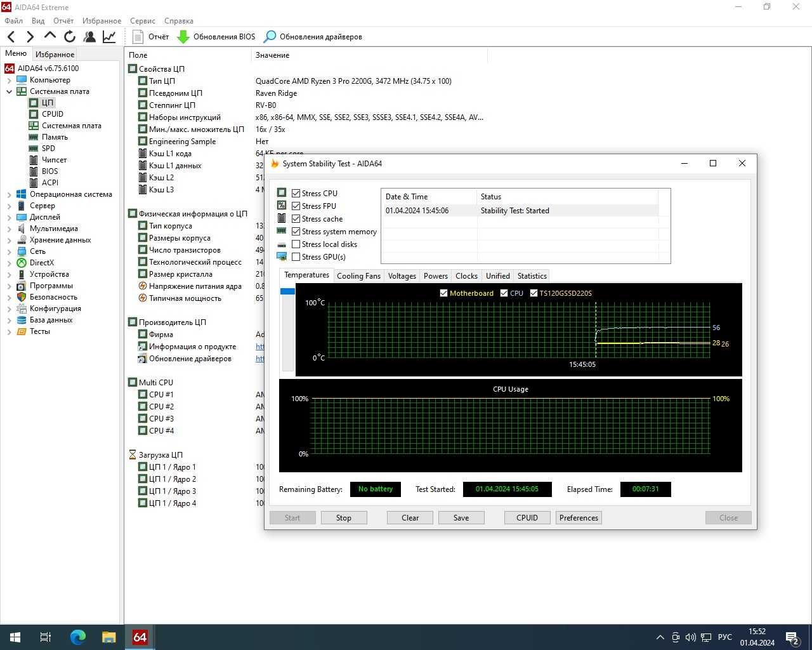The image size is (812, 650).
Task: Collapse the Системная плата tree node
Action: coord(9,91)
